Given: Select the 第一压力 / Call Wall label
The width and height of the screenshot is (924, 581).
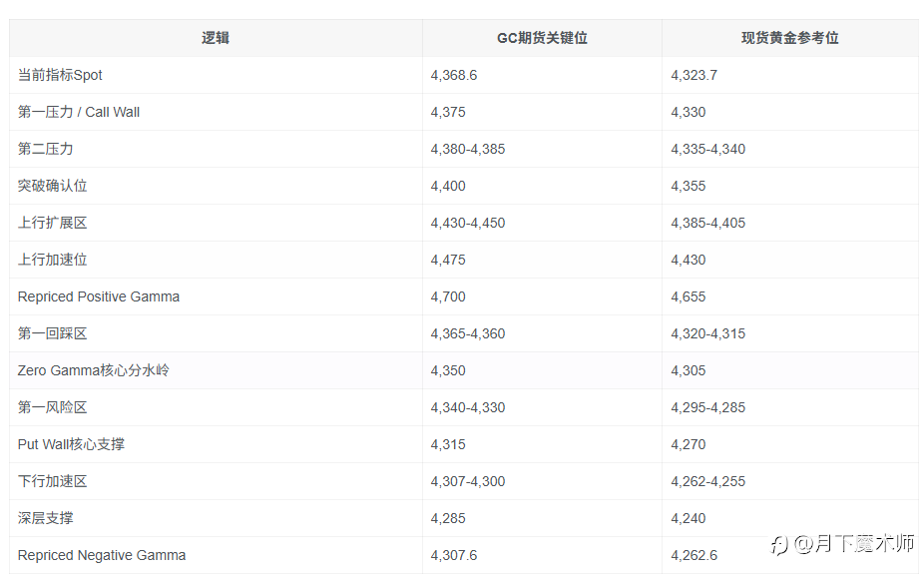Looking at the screenshot, I should point(79,112).
